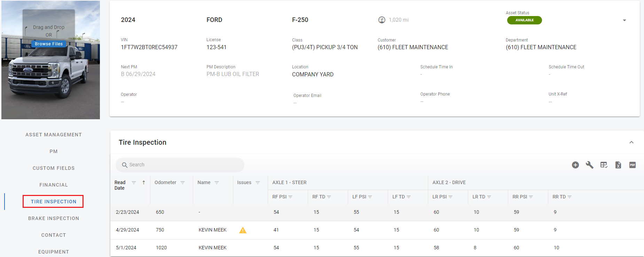Click the AXLE 2 - DRIVE header

(449, 182)
